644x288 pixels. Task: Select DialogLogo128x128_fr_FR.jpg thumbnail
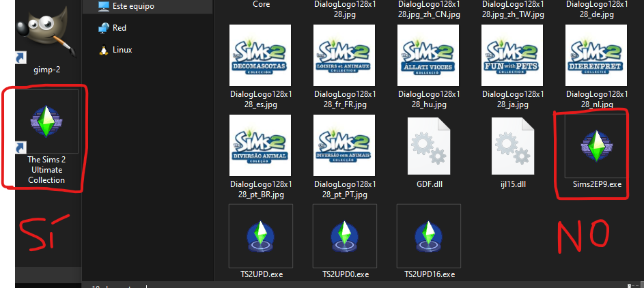tap(345, 56)
